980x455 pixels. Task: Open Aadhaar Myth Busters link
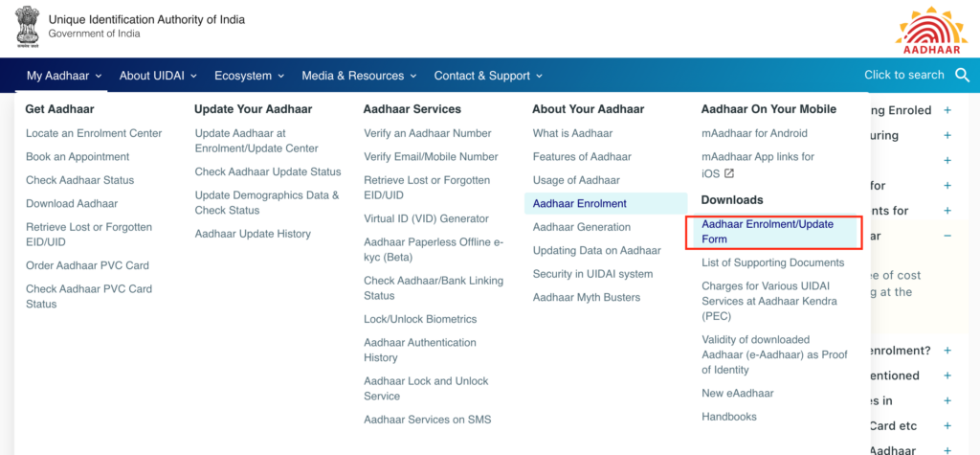587,297
